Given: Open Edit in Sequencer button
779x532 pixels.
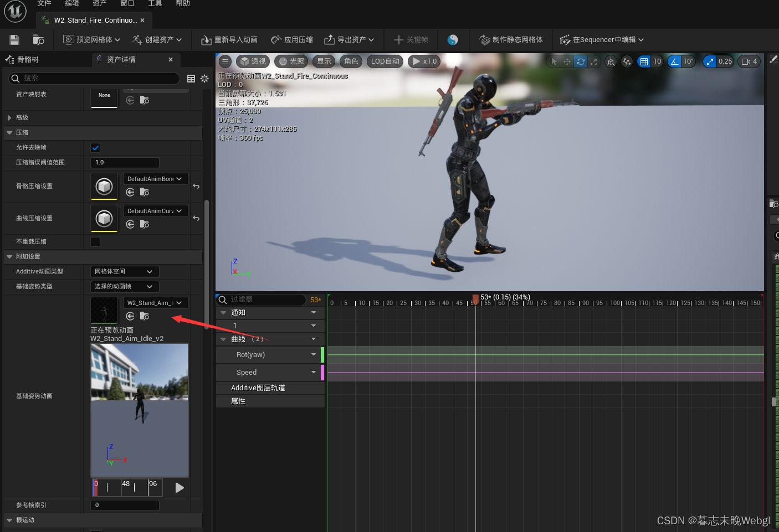Looking at the screenshot, I should point(602,40).
